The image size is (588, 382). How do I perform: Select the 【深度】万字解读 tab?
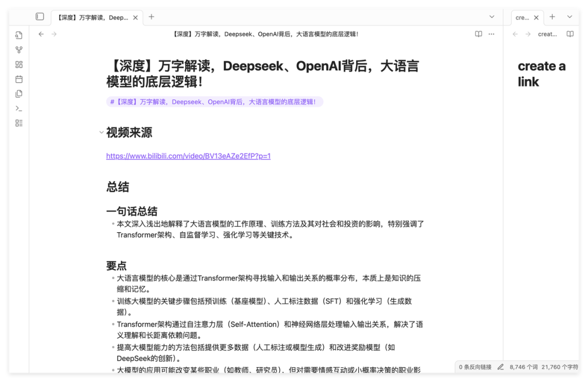click(93, 17)
